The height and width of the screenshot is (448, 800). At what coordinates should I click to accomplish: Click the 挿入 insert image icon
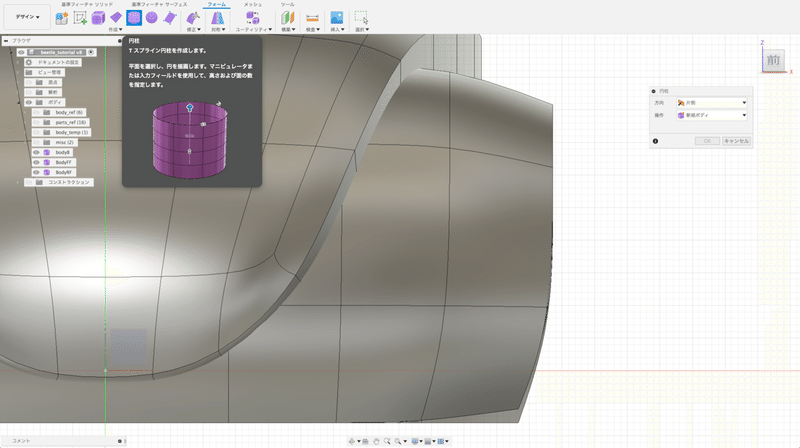337,18
